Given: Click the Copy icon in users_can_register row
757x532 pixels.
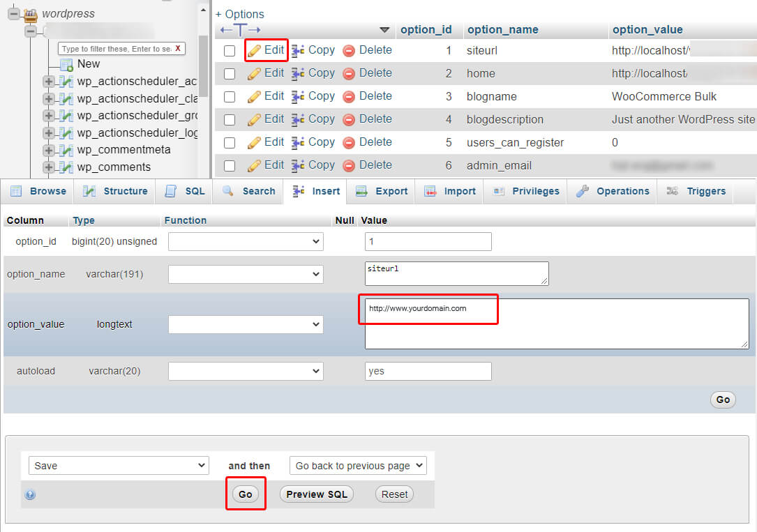Looking at the screenshot, I should [298, 142].
